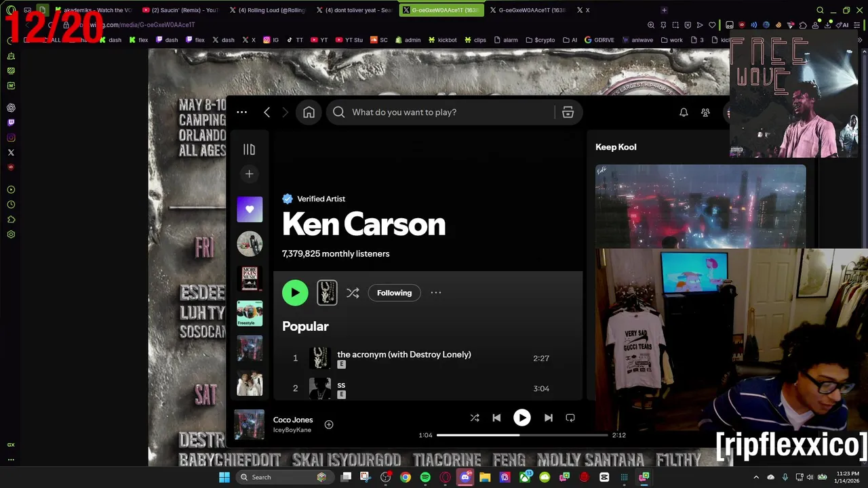Open Opera sidebar settings gear
The height and width of the screenshot is (488, 868).
pos(11,235)
